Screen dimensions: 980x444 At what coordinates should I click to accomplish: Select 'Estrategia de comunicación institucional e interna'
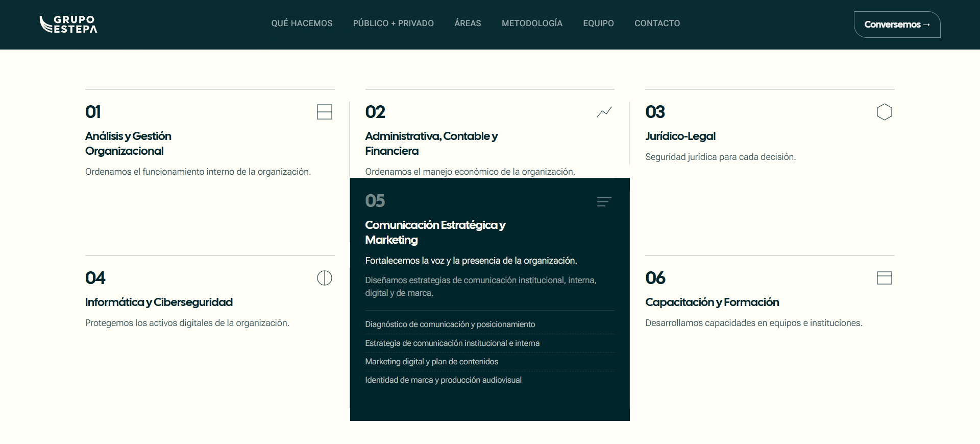pyautogui.click(x=452, y=343)
